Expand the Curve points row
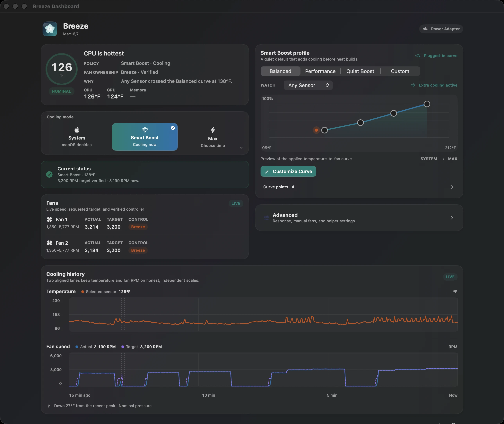Image resolution: width=504 pixels, height=424 pixels. point(359,187)
